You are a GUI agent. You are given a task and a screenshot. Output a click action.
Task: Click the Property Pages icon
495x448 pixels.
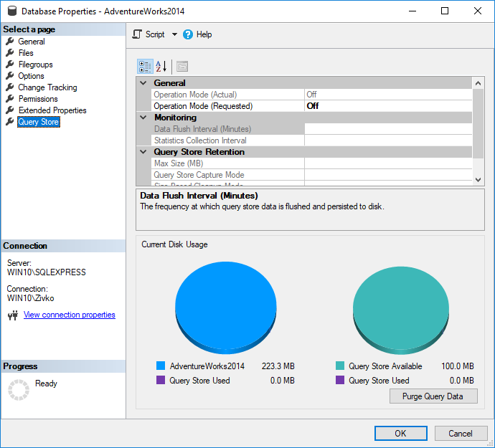(x=182, y=67)
